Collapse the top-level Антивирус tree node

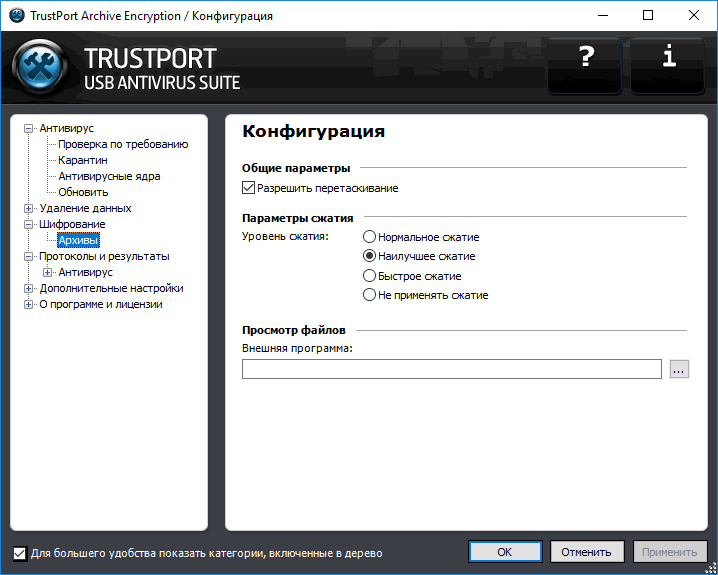(x=28, y=128)
